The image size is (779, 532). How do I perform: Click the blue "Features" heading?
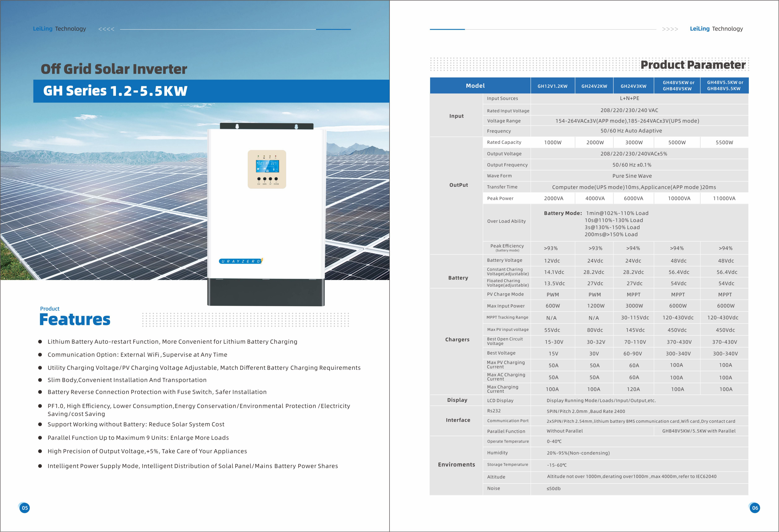[75, 319]
